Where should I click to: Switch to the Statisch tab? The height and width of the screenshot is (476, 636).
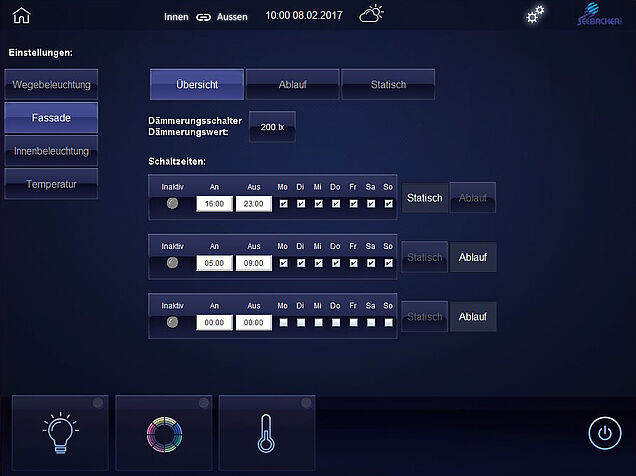click(387, 85)
